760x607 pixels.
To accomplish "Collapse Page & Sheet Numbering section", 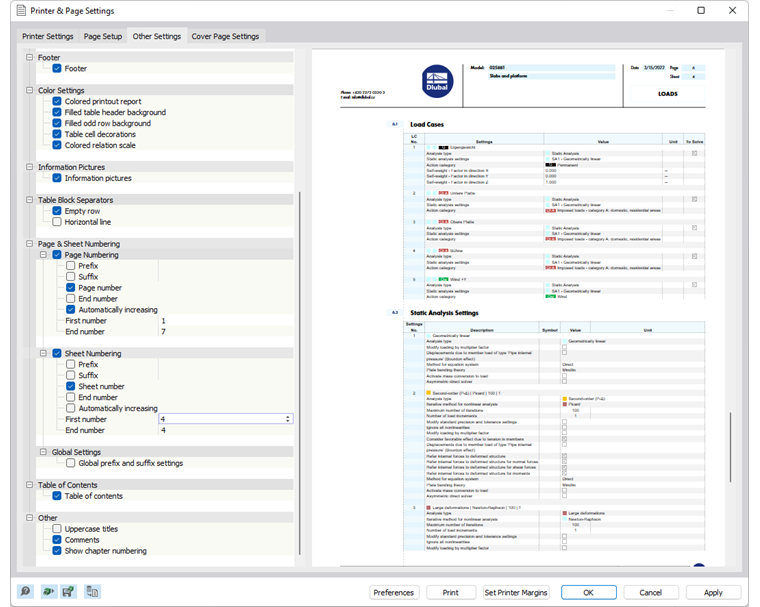I will click(30, 243).
